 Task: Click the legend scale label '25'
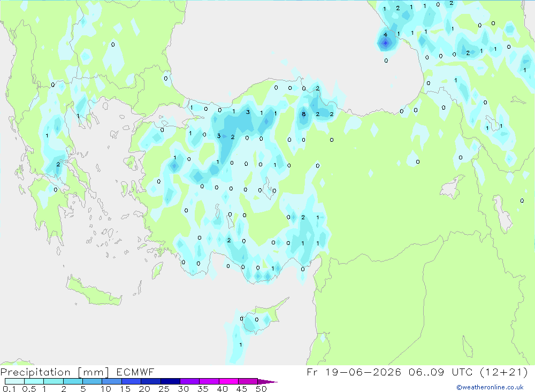(x=164, y=389)
